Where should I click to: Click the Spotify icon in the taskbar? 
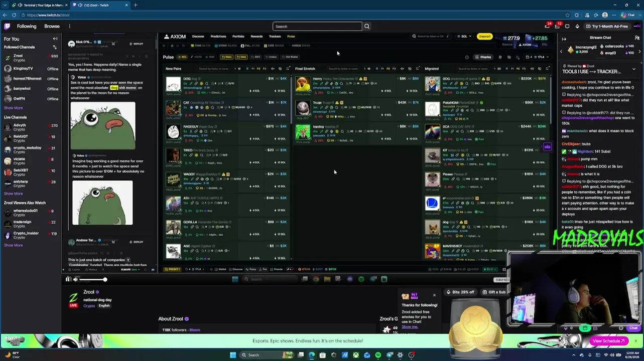coord(378,355)
